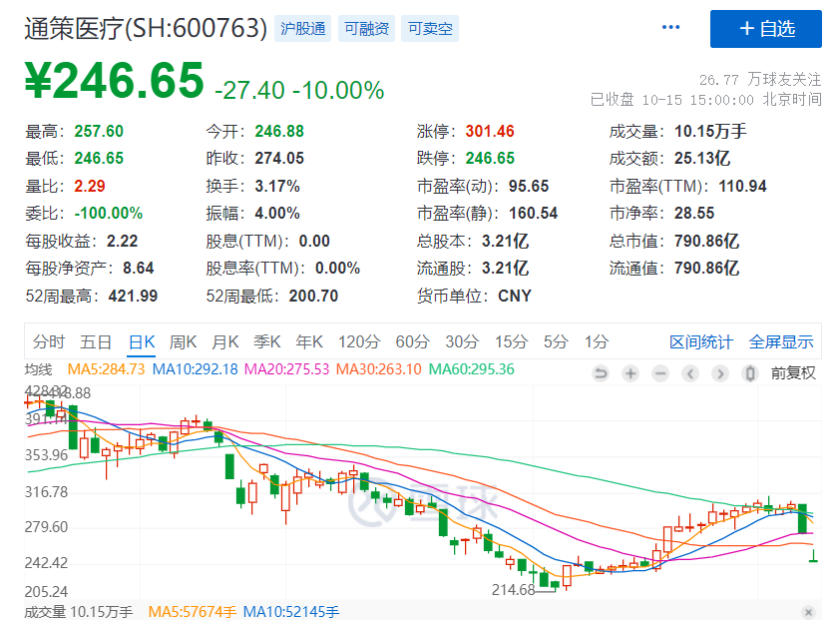This screenshot has width=840, height=620.
Task: Click the undo/reset chart icon
Action: pos(602,373)
